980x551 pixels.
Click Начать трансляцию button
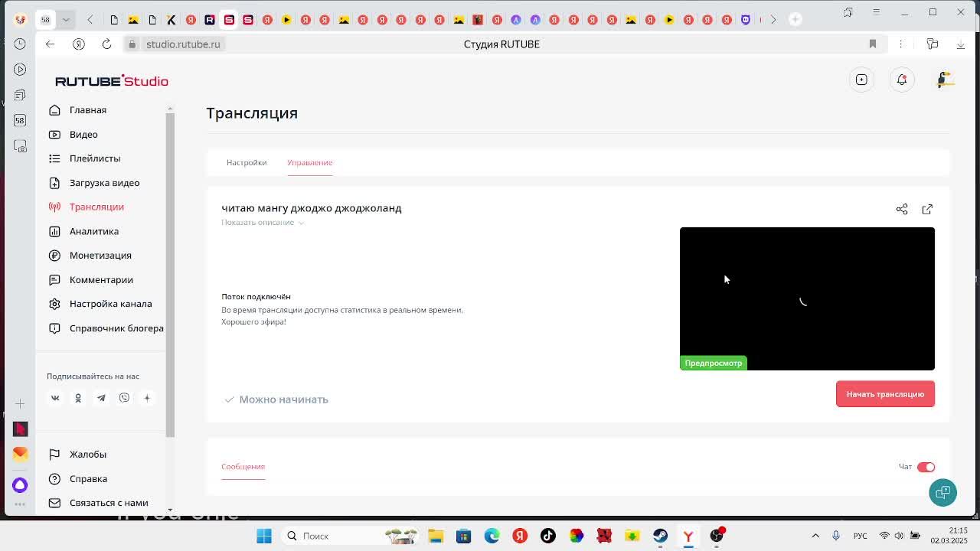click(885, 394)
